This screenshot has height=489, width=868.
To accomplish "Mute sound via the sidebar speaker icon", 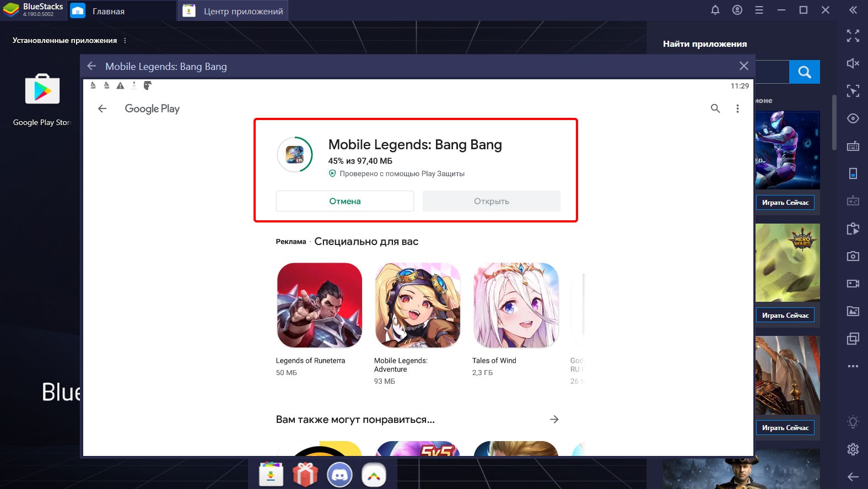I will coord(853,63).
